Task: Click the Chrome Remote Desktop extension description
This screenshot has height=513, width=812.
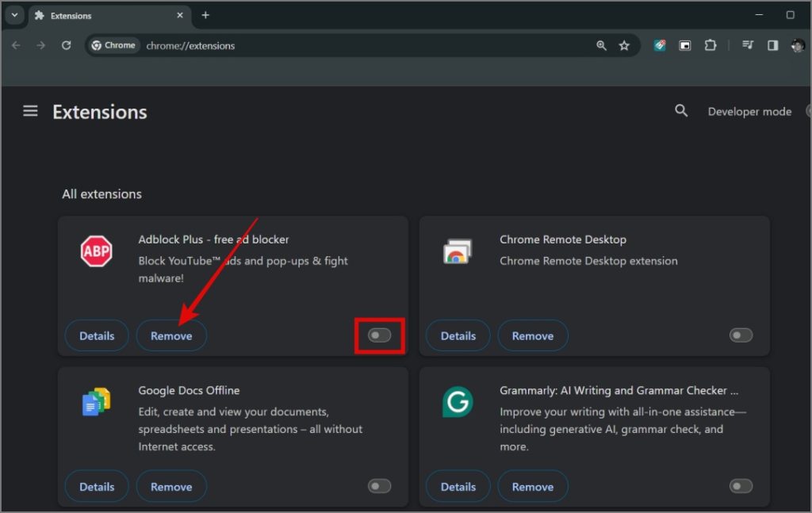Action: pyautogui.click(x=588, y=261)
